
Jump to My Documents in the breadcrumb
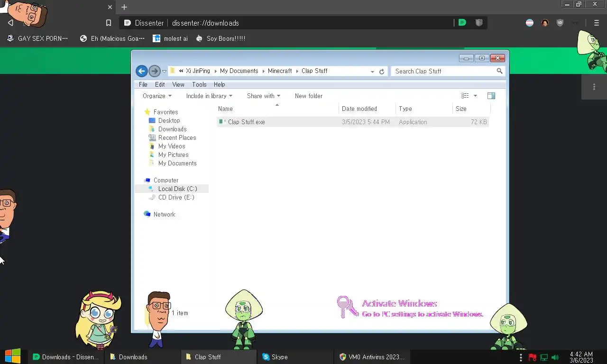[239, 71]
